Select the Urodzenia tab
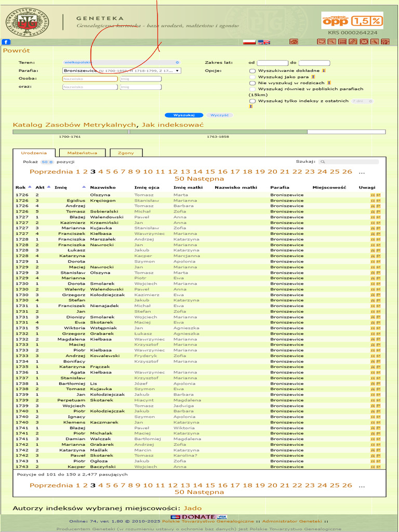 (x=34, y=153)
